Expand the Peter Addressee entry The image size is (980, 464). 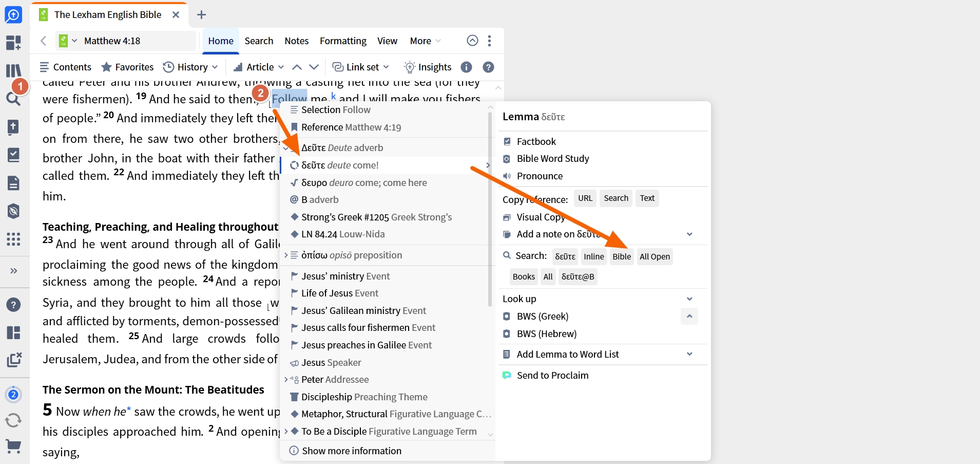286,379
